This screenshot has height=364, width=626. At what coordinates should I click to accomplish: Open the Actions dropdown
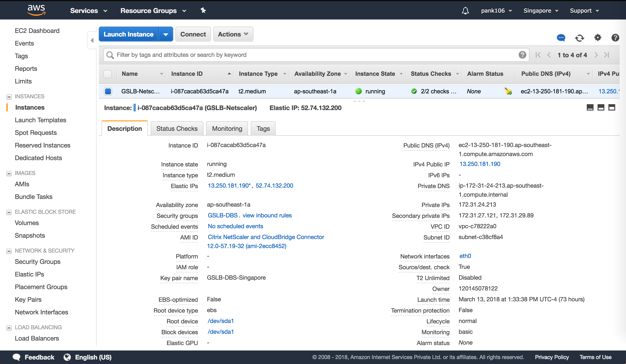tap(233, 34)
